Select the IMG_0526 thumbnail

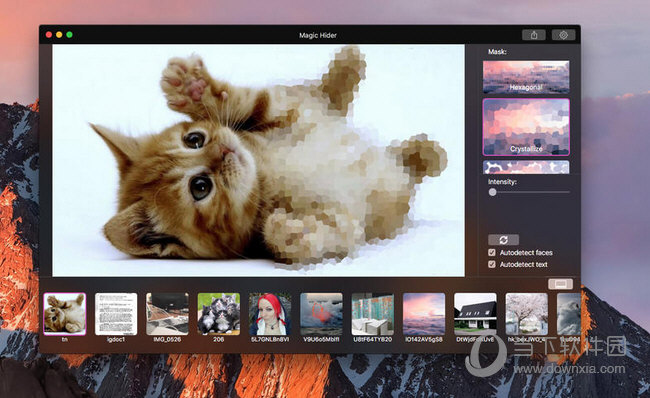coord(167,314)
